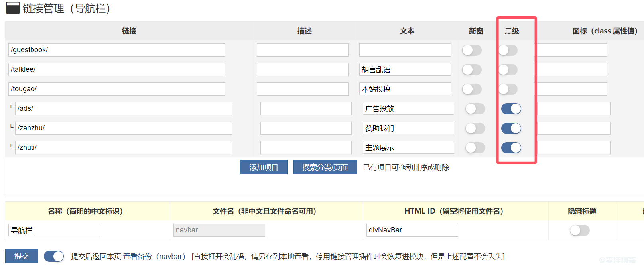Image resolution: width=644 pixels, height=271 pixels.
Task: Enable 新窗 toggle for /talklee/ row
Action: [472, 70]
